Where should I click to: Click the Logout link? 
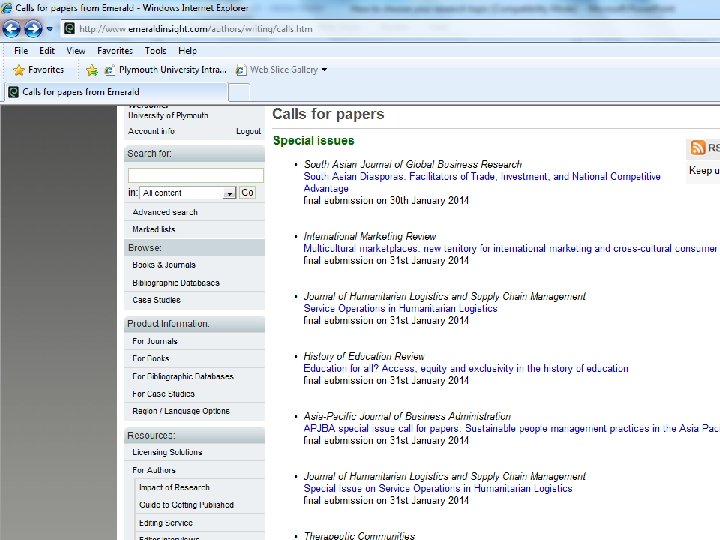point(248,131)
